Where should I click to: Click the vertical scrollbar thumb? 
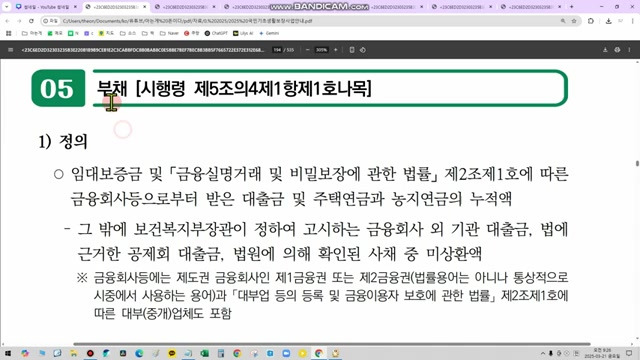[x=637, y=163]
